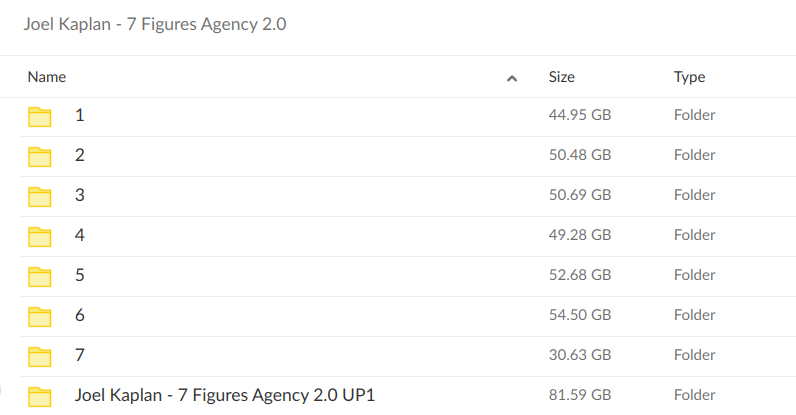Sort the list by Name column

(x=47, y=77)
